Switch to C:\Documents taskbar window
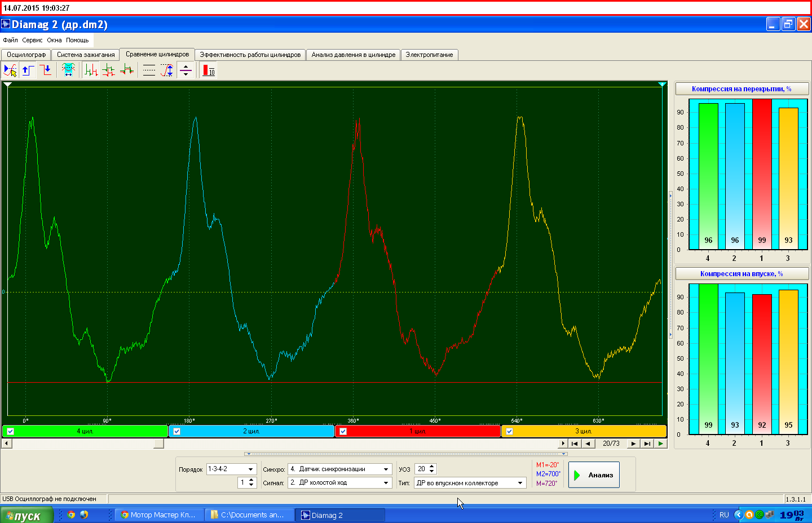812x523 pixels. 249,515
